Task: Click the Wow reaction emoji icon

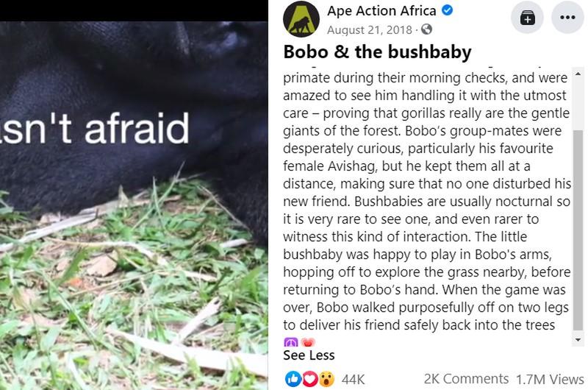Action: (326, 379)
